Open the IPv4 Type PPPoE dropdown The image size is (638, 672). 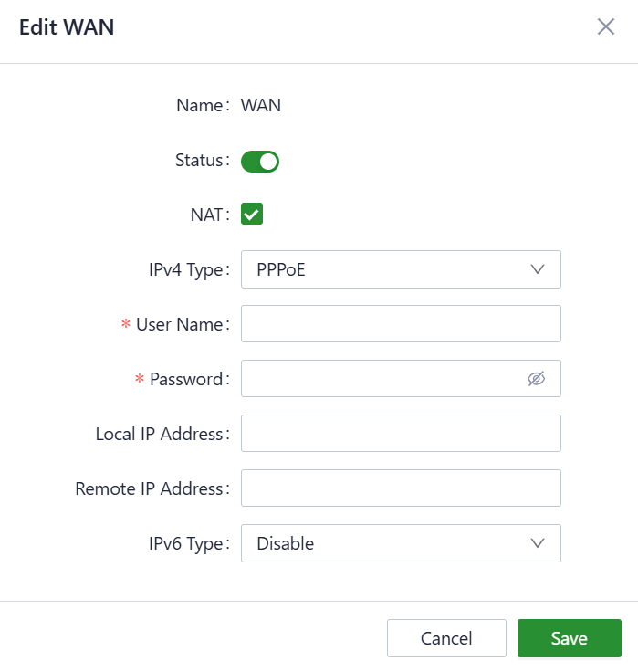point(401,269)
